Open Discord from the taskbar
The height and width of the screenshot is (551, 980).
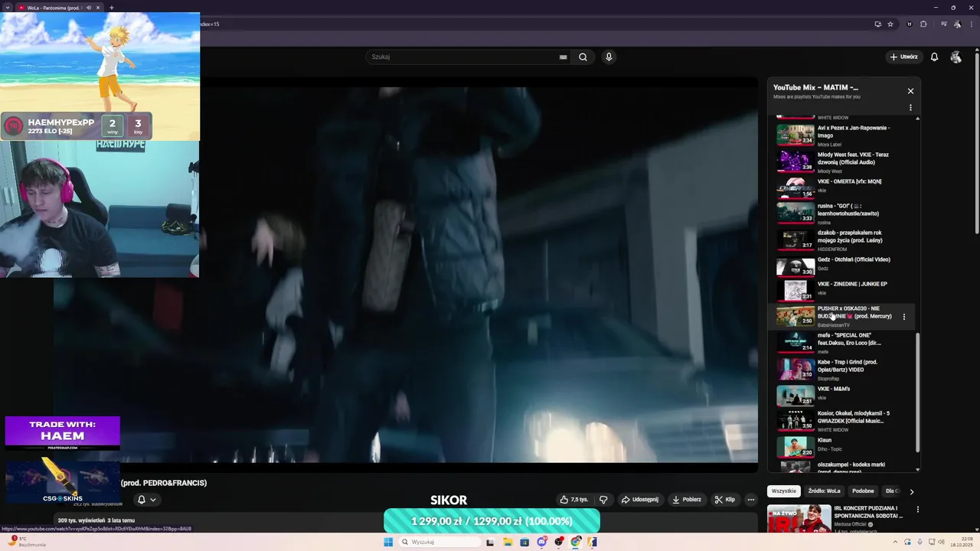(542, 542)
